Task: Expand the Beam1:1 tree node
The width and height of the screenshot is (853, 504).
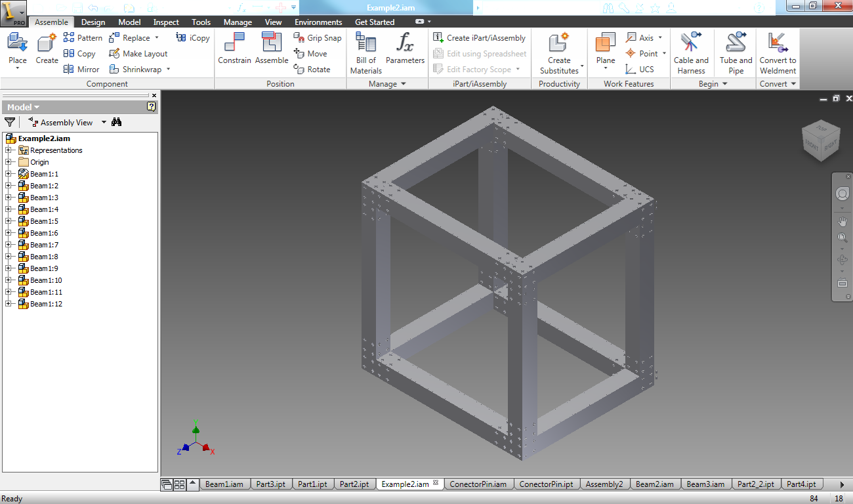Action: [x=9, y=174]
